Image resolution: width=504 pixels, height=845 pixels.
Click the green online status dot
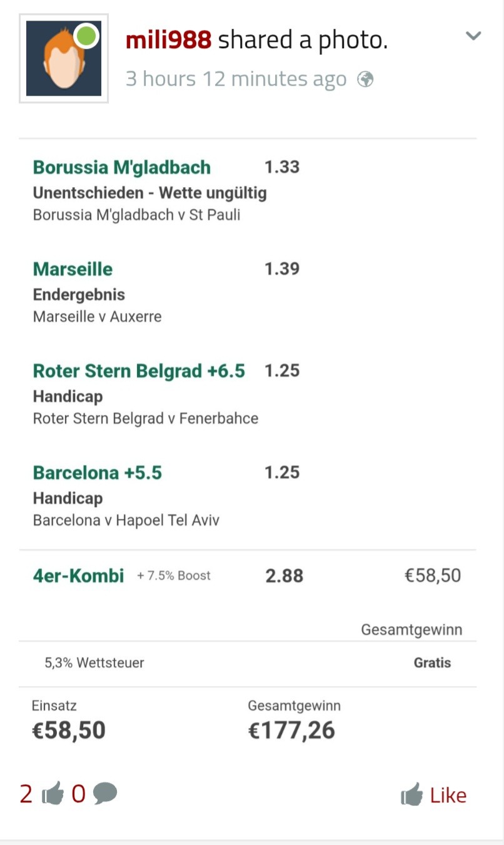pyautogui.click(x=86, y=36)
